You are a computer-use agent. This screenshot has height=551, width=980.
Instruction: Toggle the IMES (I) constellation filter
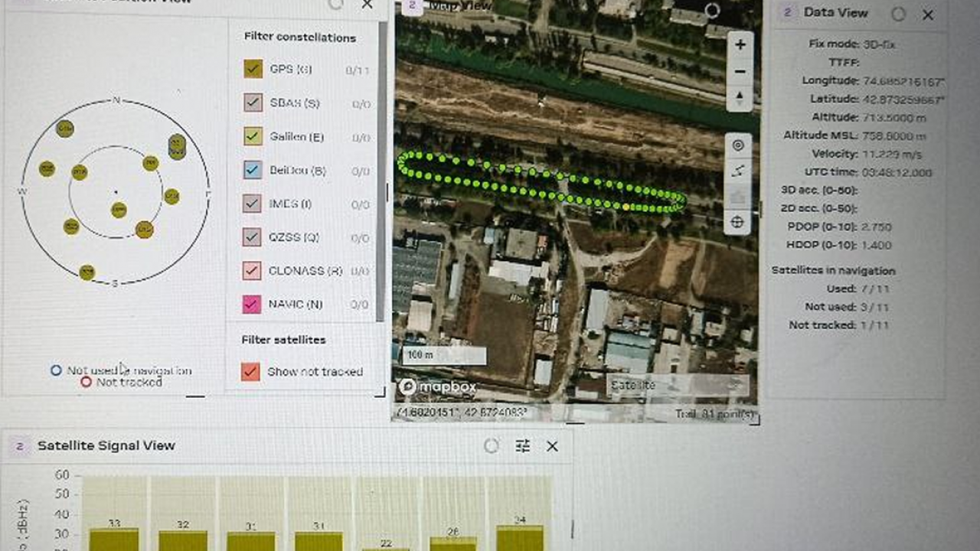pos(253,204)
